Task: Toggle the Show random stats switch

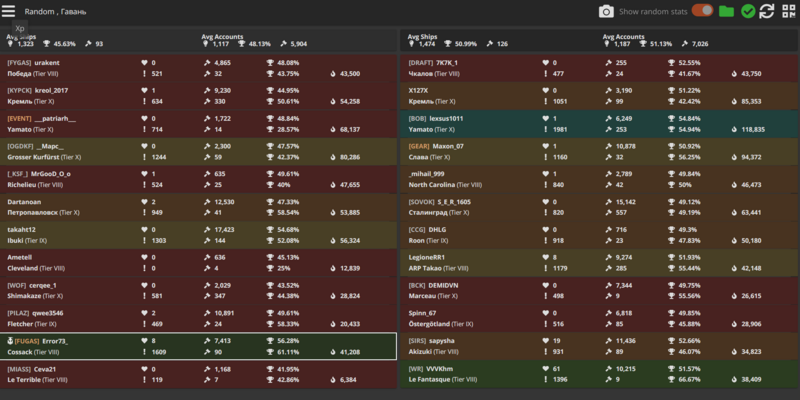Action: click(702, 11)
